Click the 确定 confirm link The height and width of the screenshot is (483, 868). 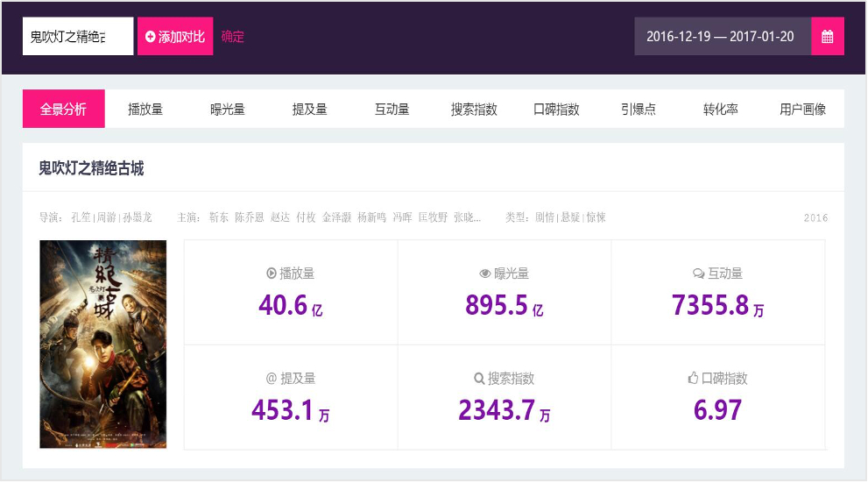233,37
